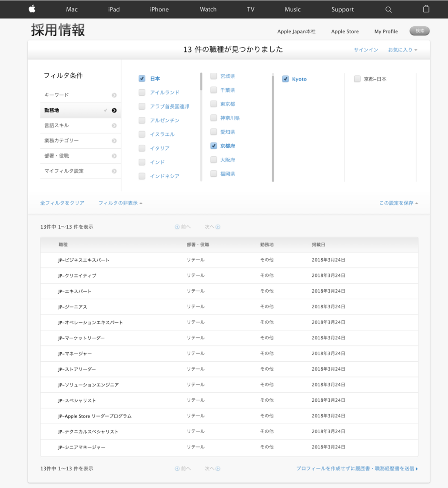Expand the マイフィルタ設定 section
Screen dimensions: 448x488
[81, 171]
